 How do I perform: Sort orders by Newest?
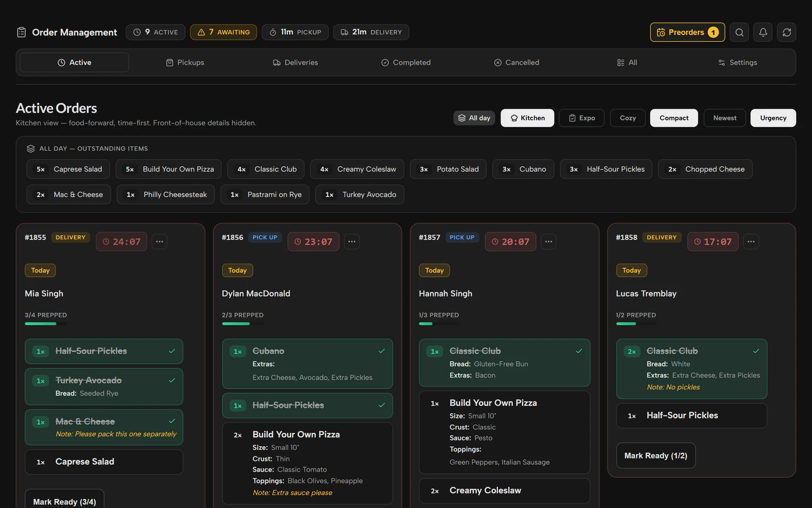pos(725,118)
